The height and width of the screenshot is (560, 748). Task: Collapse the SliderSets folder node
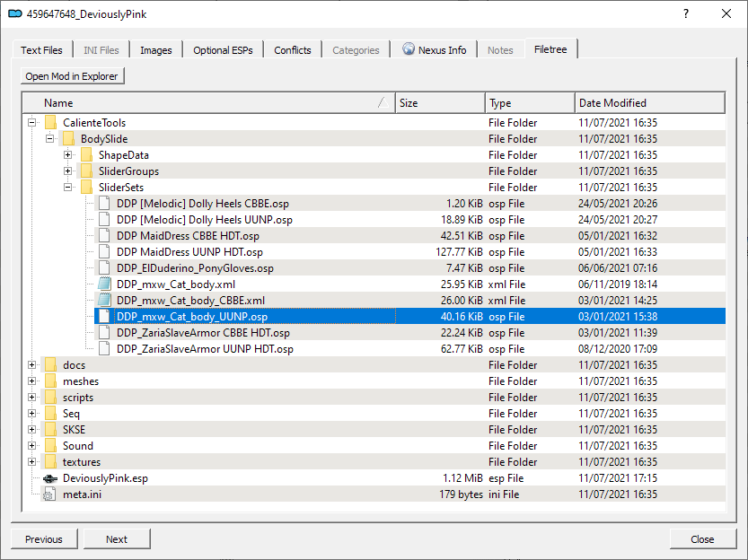[67, 188]
